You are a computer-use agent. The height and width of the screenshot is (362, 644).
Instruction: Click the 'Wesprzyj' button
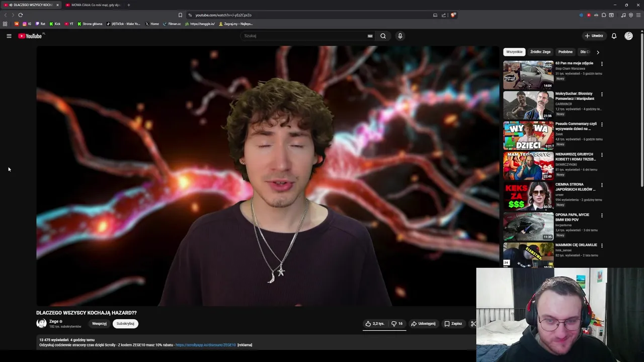click(x=99, y=324)
